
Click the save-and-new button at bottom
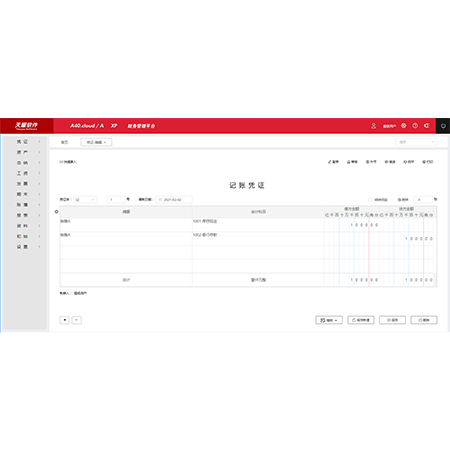[x=361, y=320]
